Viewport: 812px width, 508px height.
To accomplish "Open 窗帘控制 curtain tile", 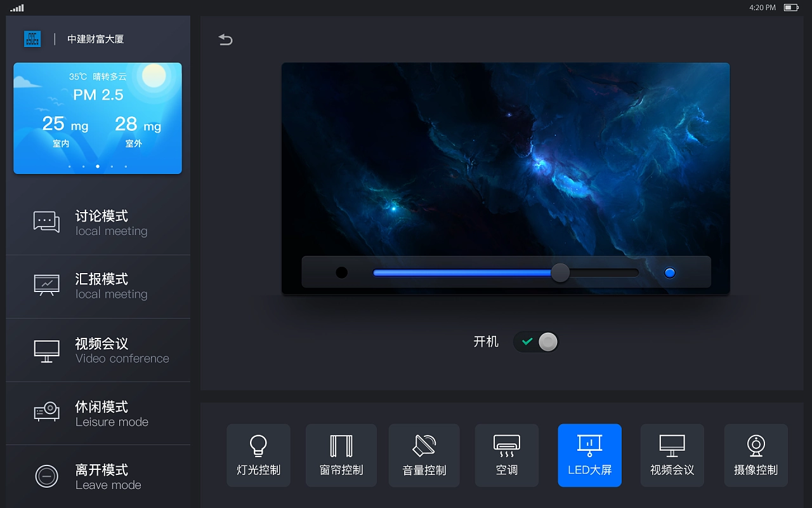I will pos(341,455).
